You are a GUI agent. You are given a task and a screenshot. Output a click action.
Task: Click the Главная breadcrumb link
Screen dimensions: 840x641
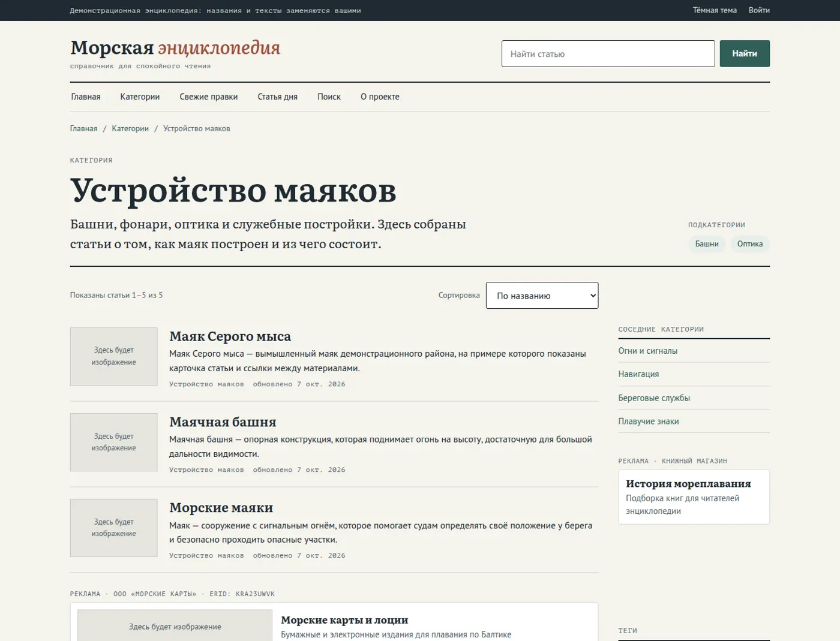click(x=83, y=128)
